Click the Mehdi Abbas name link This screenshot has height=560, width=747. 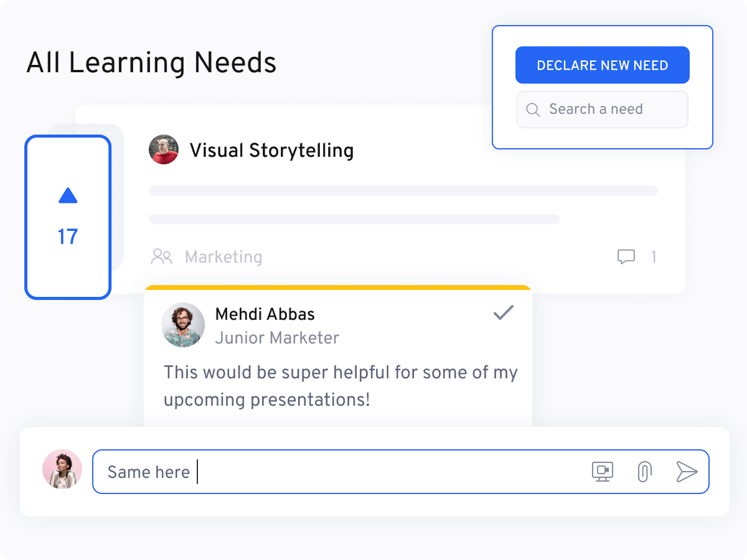pyautogui.click(x=265, y=314)
